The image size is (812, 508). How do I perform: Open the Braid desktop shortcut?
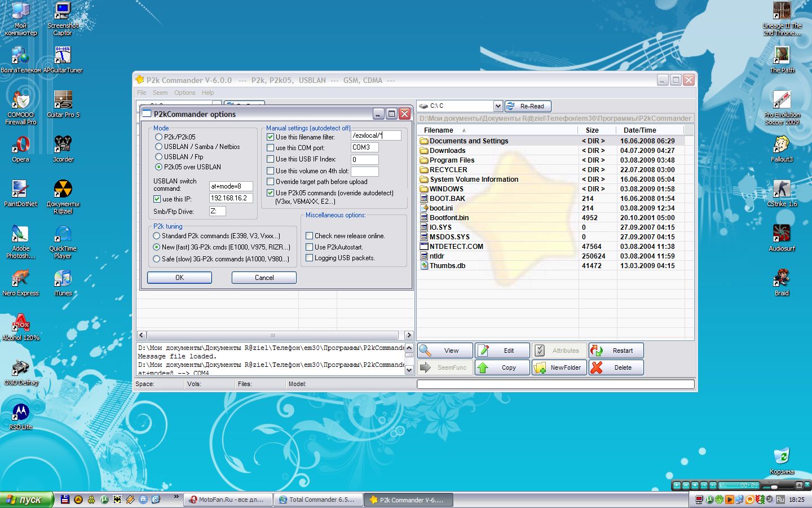(x=782, y=283)
